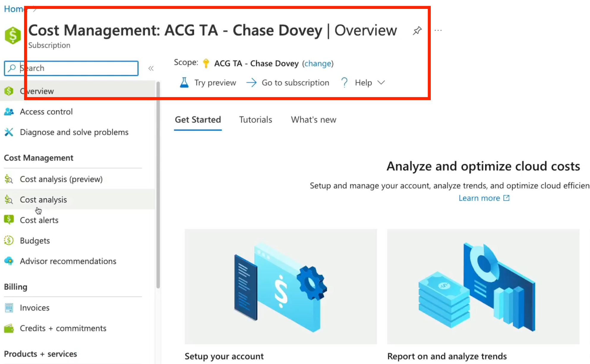Pin the Cost Management blade to dashboard
590x364 pixels.
tap(417, 31)
